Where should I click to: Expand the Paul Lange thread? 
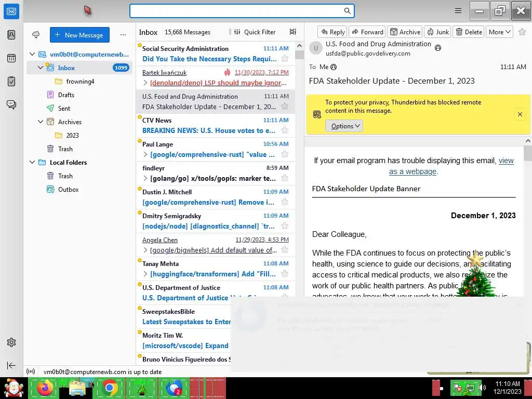tap(145, 154)
